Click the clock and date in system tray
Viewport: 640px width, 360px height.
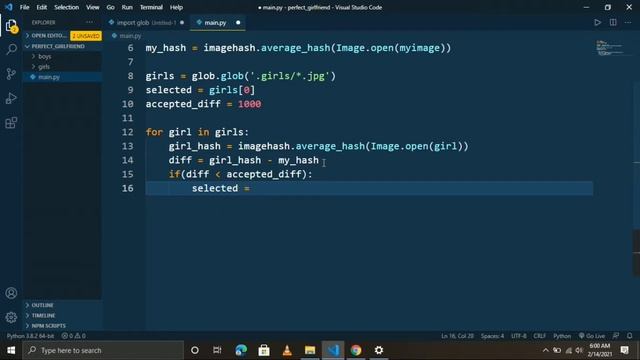[x=600, y=350]
